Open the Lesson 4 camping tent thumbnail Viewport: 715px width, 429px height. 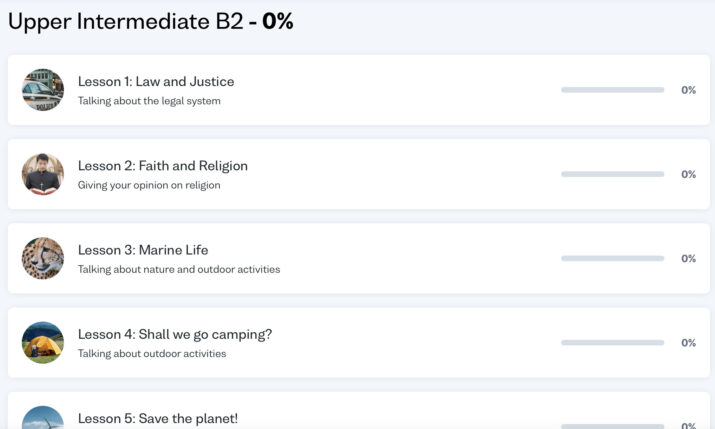(43, 343)
